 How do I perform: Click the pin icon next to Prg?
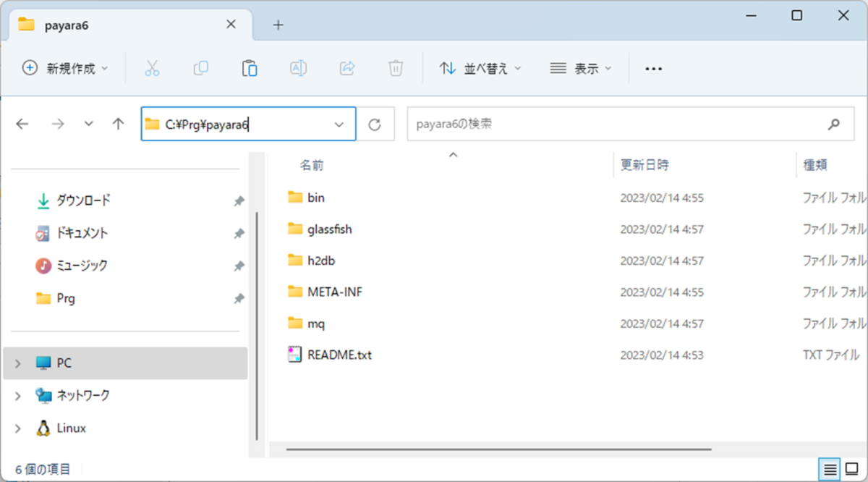(x=239, y=299)
